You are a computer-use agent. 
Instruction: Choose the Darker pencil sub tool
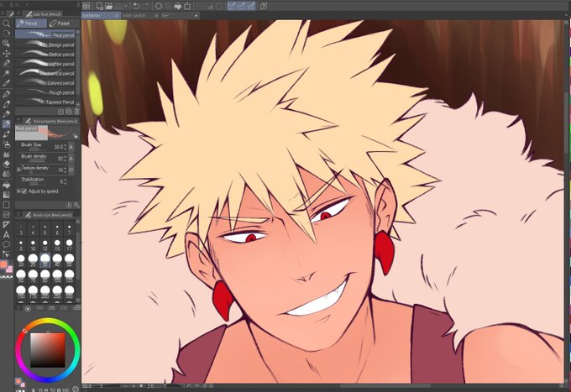pos(45,54)
